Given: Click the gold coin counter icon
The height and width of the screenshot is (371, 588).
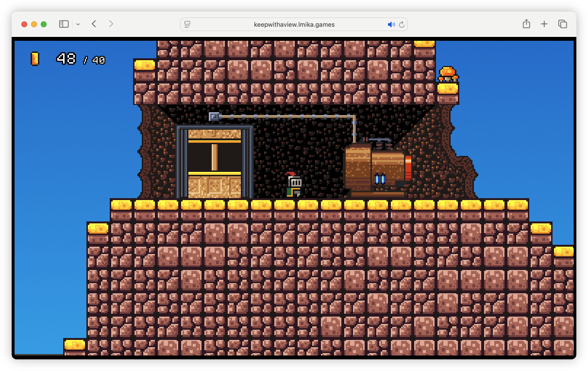Looking at the screenshot, I should (35, 59).
